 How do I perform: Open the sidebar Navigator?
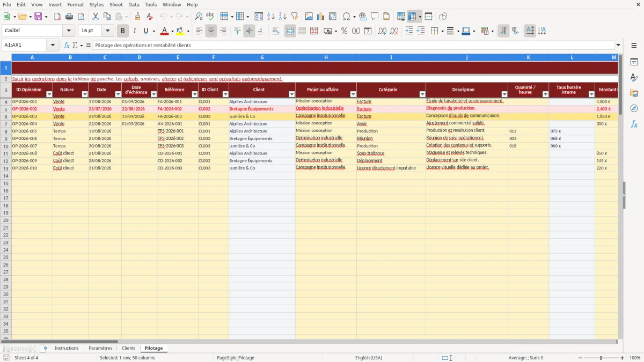pyautogui.click(x=634, y=108)
